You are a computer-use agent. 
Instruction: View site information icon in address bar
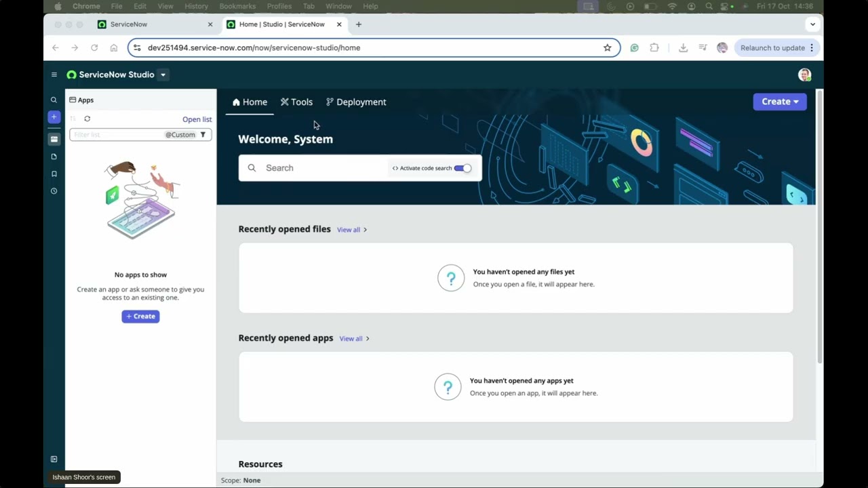(x=137, y=47)
